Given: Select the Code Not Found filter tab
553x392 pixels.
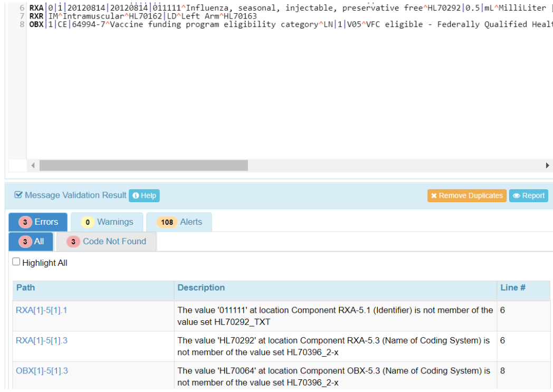Looking at the screenshot, I should coord(113,241).
